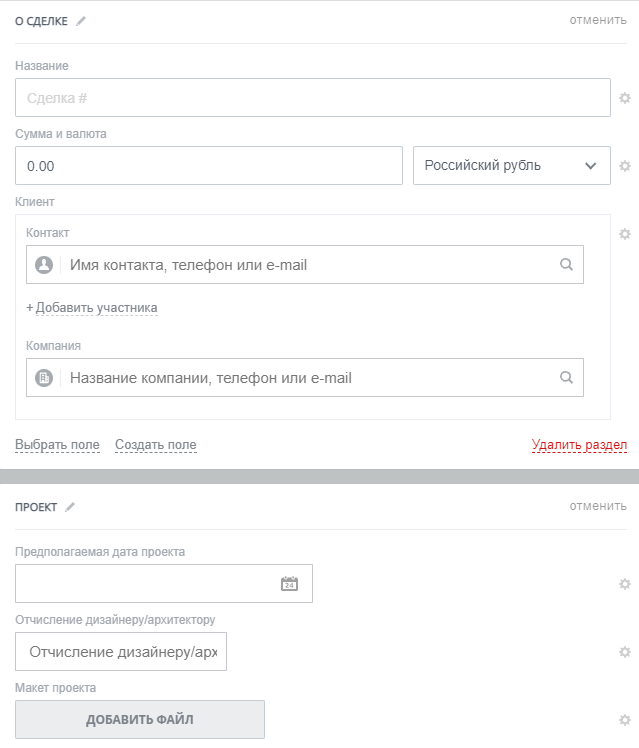Open gear settings for Клиент block
The image size is (639, 748).
pyautogui.click(x=625, y=234)
